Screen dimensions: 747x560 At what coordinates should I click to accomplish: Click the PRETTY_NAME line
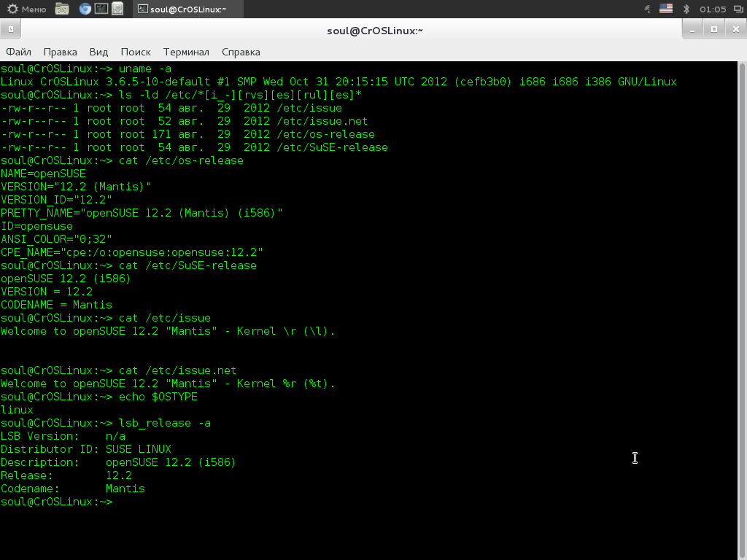(142, 213)
